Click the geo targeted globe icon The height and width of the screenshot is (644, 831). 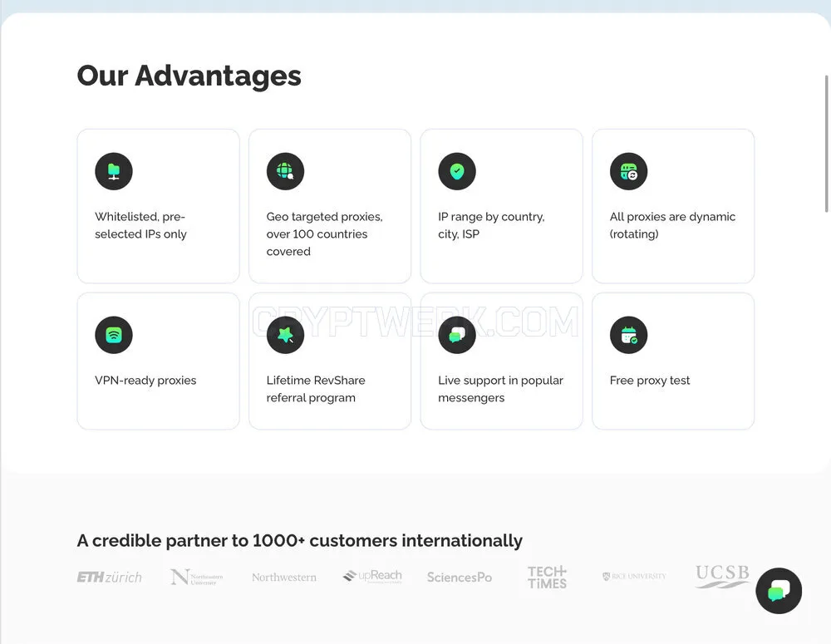(x=286, y=171)
